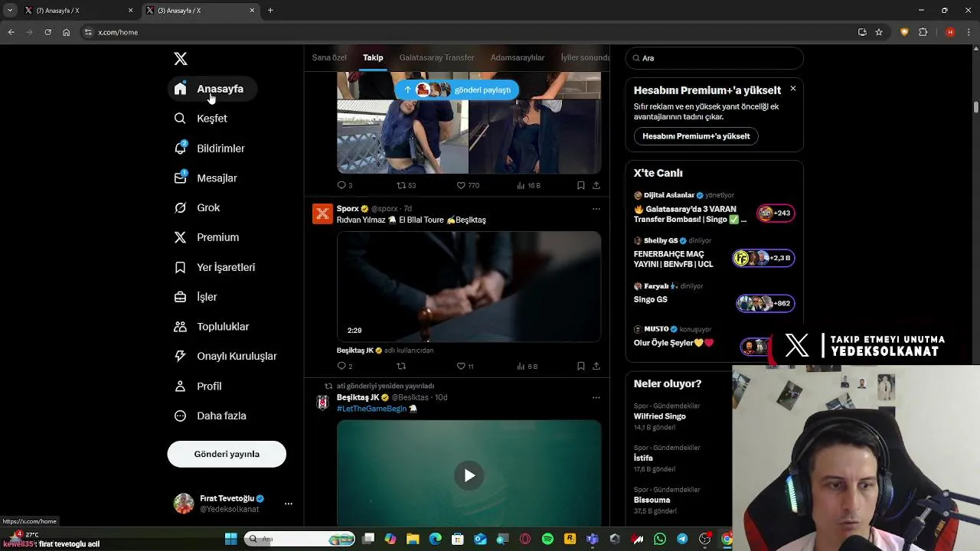
Task: Dismiss the Premium+ upgrade card
Action: [793, 89]
